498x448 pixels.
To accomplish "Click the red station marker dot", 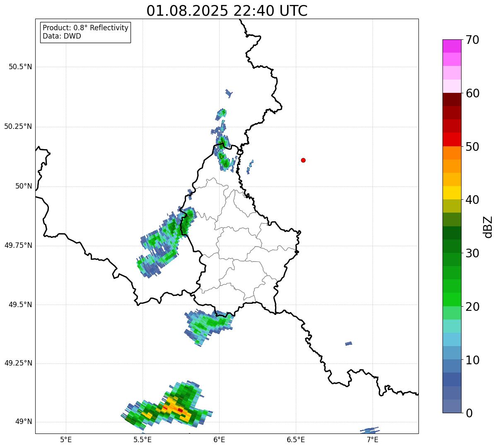I will (x=303, y=160).
